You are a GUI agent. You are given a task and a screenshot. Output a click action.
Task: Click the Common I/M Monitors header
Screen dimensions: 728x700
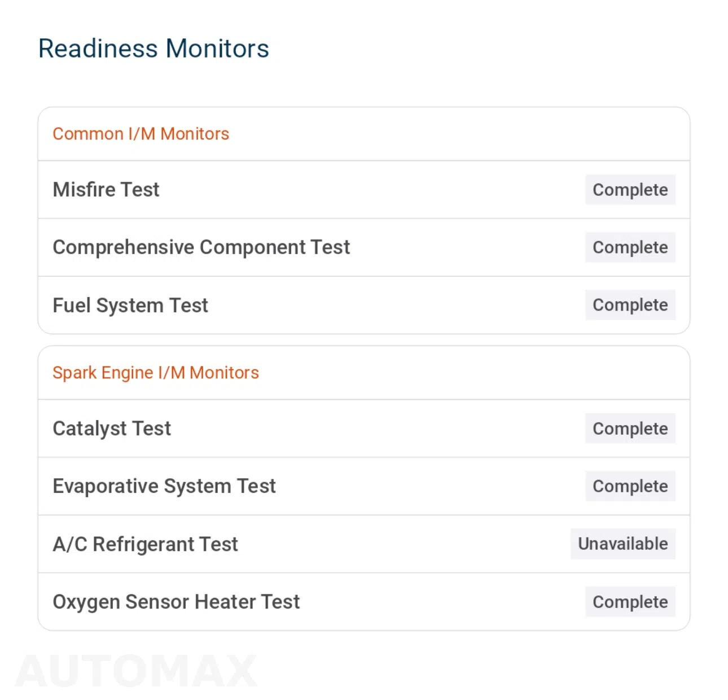(141, 134)
